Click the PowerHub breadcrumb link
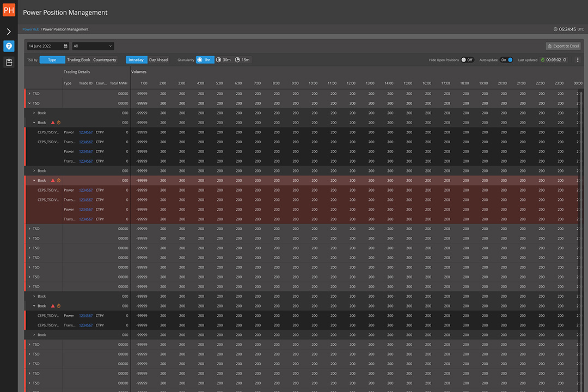The height and width of the screenshot is (392, 588). click(x=30, y=29)
